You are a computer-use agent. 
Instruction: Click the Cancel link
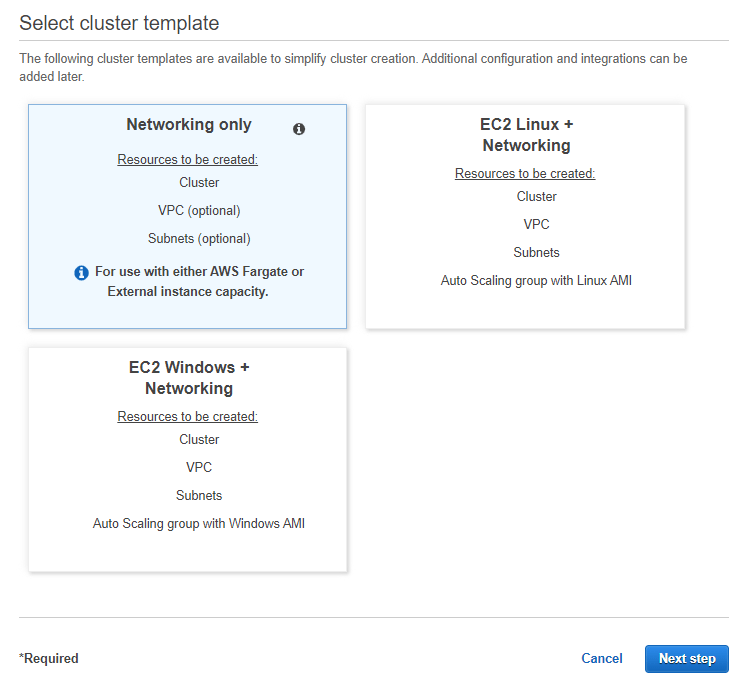(602, 658)
